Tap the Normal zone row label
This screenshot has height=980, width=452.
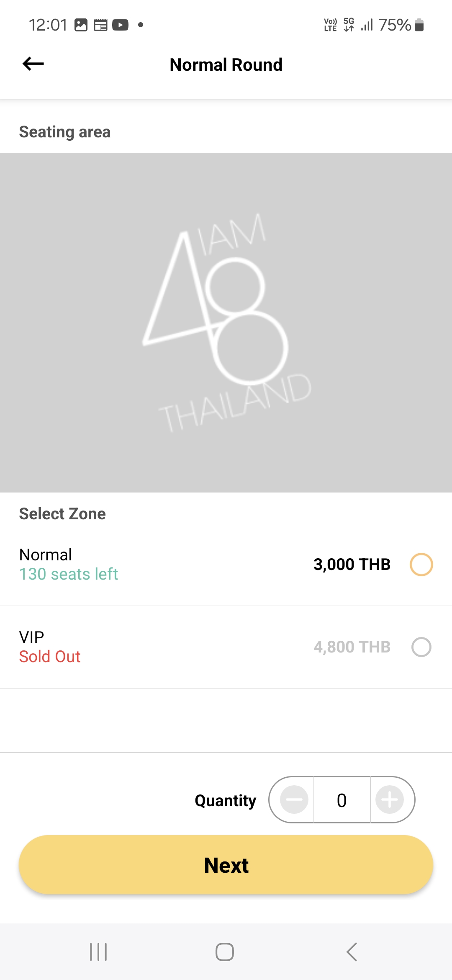[x=46, y=554]
